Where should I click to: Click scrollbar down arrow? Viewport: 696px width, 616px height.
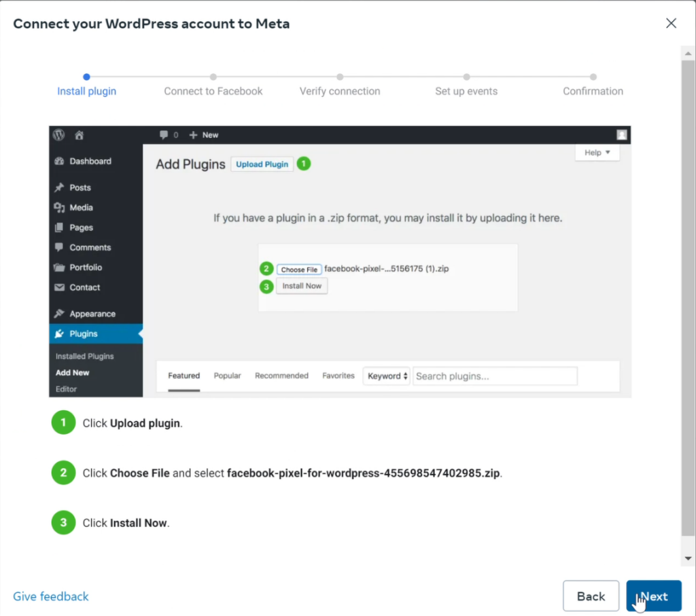688,558
